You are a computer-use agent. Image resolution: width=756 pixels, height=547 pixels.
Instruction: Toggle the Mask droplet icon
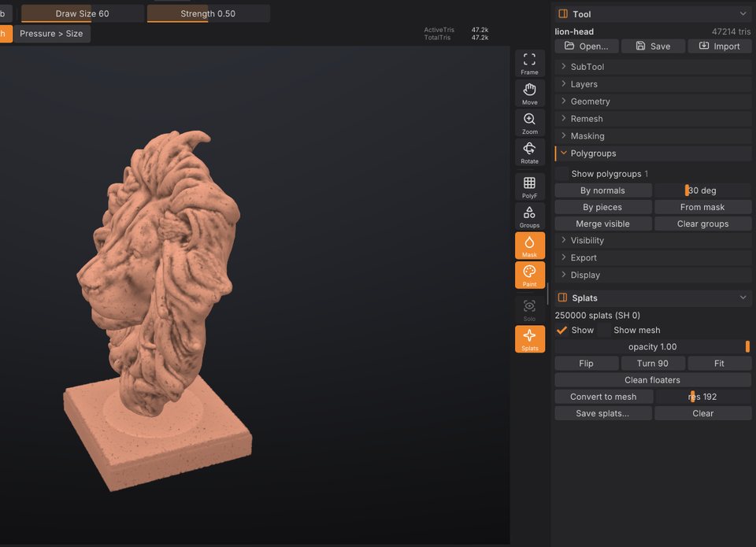pyautogui.click(x=529, y=246)
